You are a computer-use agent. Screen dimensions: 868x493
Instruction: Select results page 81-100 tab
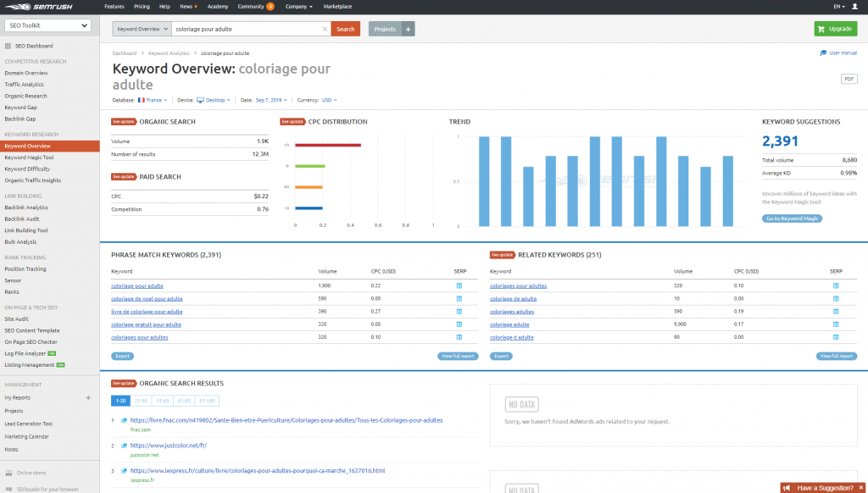(x=207, y=401)
